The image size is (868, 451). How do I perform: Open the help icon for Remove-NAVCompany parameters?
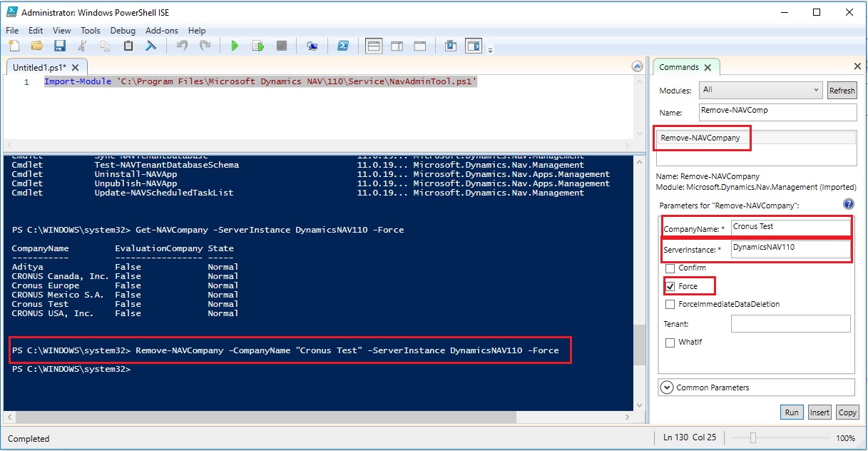point(849,205)
